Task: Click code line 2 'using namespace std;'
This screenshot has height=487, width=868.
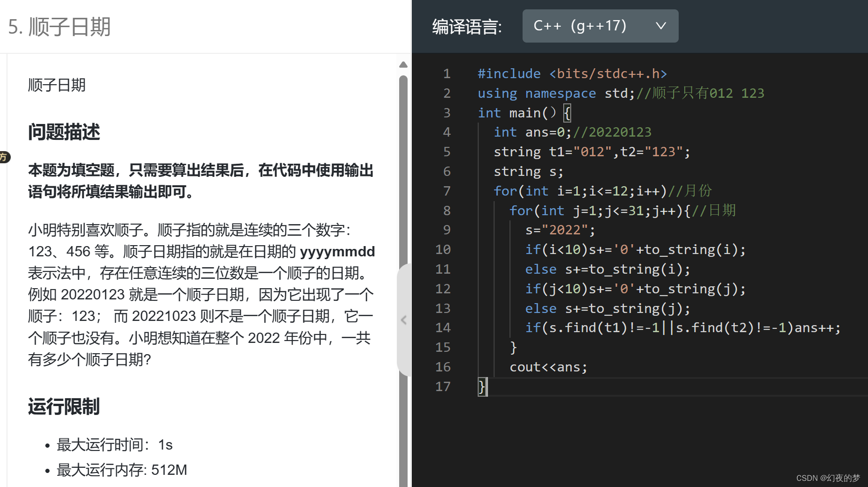Action: [x=556, y=93]
